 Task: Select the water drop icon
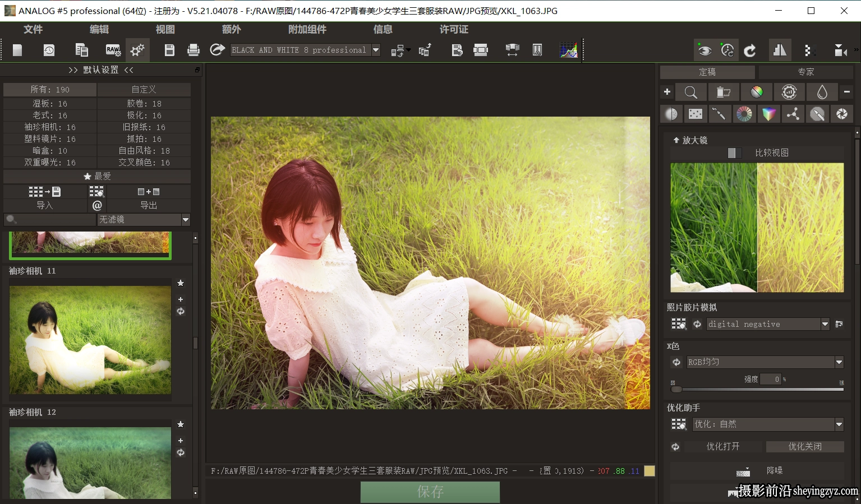tap(822, 92)
